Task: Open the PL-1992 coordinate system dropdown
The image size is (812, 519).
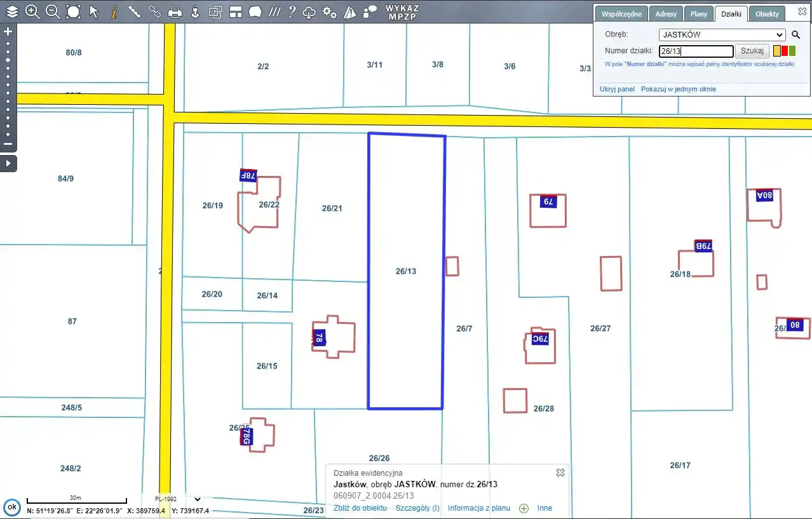Action: click(177, 499)
